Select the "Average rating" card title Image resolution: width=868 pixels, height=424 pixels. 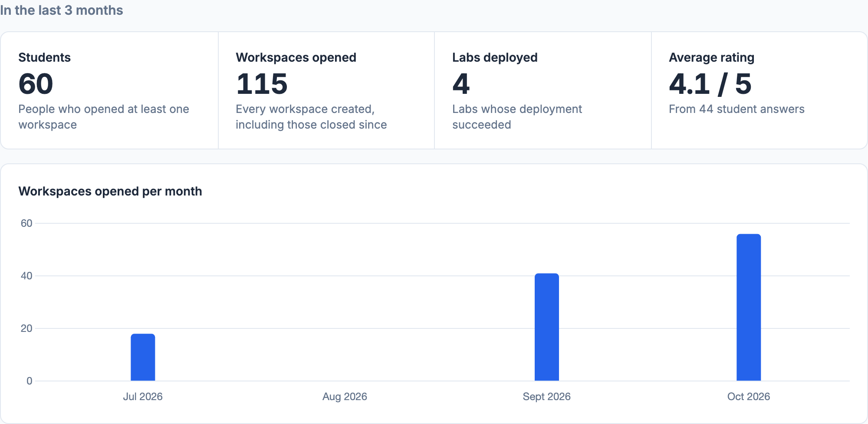point(711,57)
